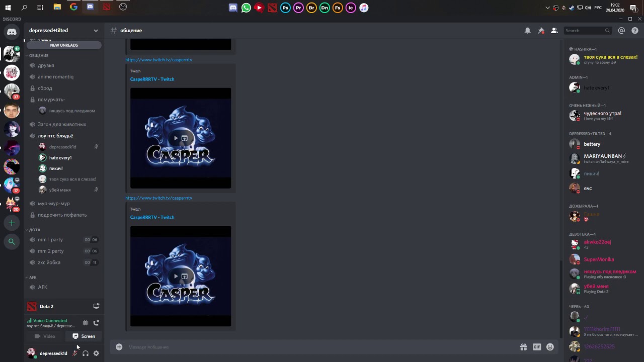Open Google Chrome from taskbar
Viewport: 644px width, 362px height.
tap(73, 7)
